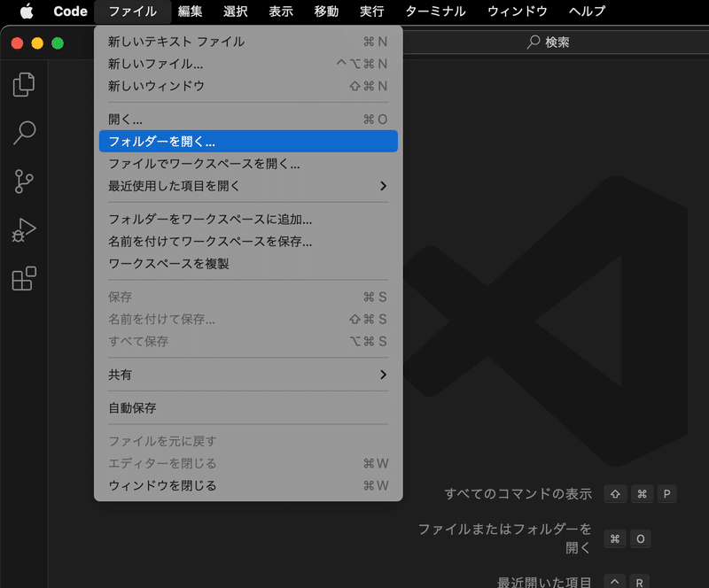This screenshot has height=588, width=709.
Task: Open the Source Control view icon
Action: [24, 182]
